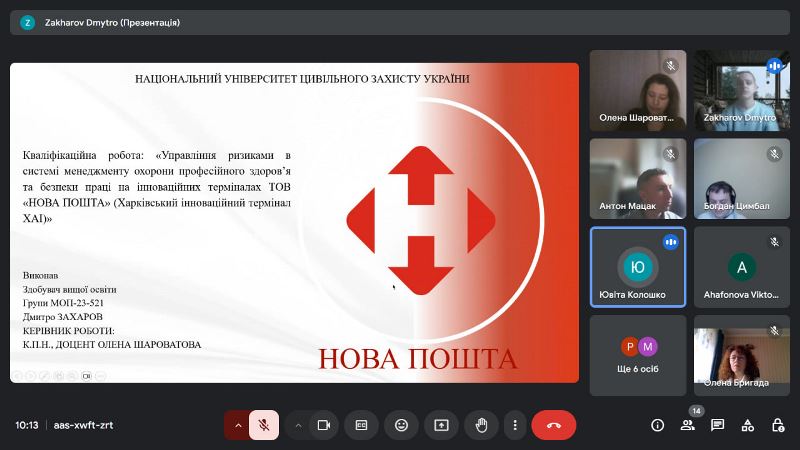Viewport: 800px width, 450px height.
Task: Toggle the slideshow subtitles icon on slide
Action: pos(87,376)
